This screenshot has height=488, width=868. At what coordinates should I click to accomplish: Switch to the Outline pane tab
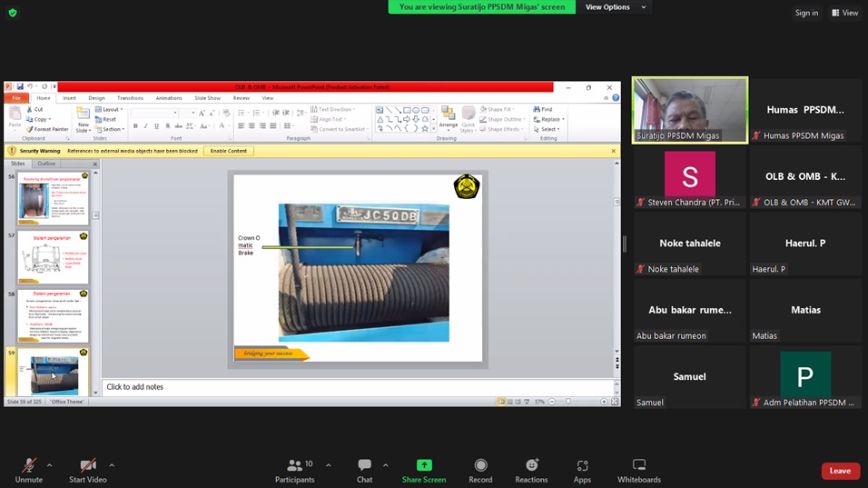coord(46,164)
